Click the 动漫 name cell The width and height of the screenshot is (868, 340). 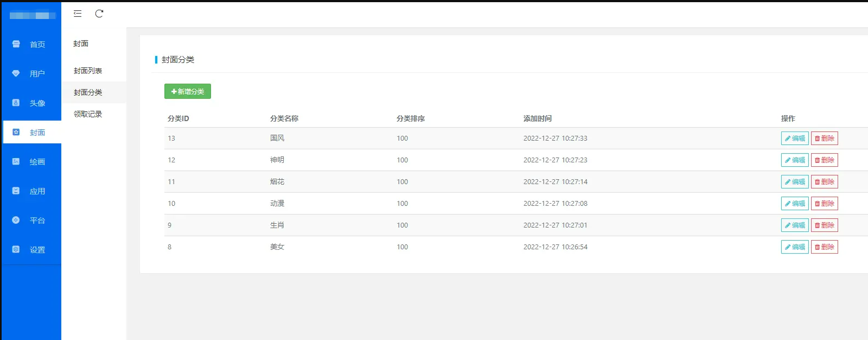coord(277,203)
